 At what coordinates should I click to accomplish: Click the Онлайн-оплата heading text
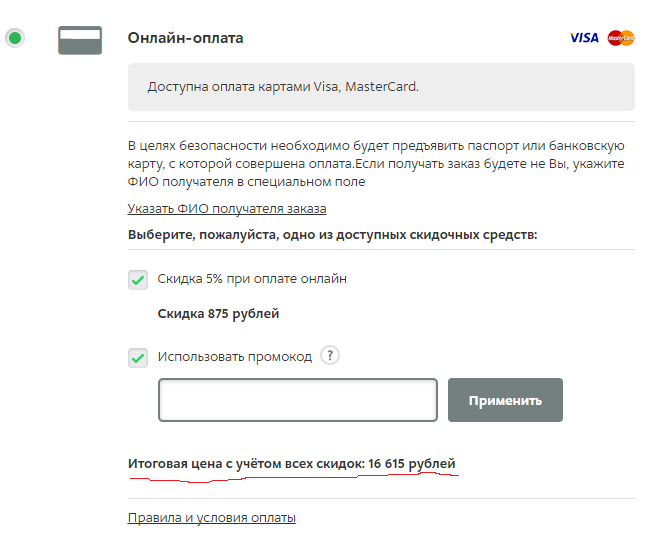(185, 38)
